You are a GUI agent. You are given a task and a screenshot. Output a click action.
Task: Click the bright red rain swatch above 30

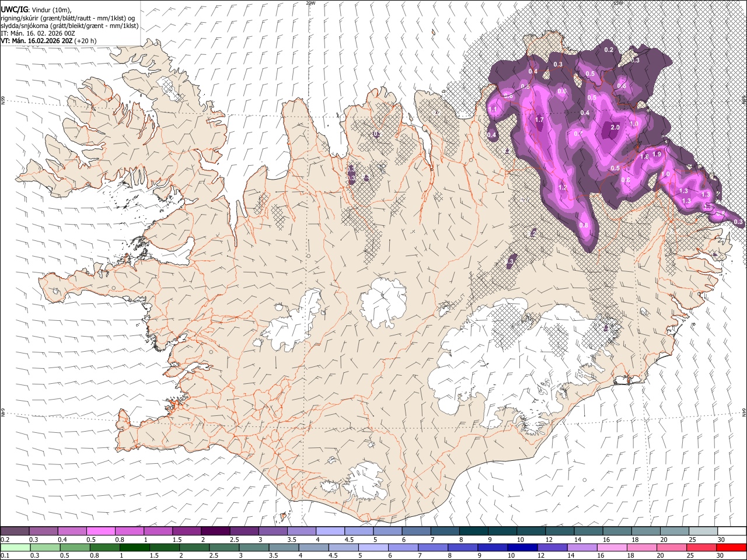(732, 547)
